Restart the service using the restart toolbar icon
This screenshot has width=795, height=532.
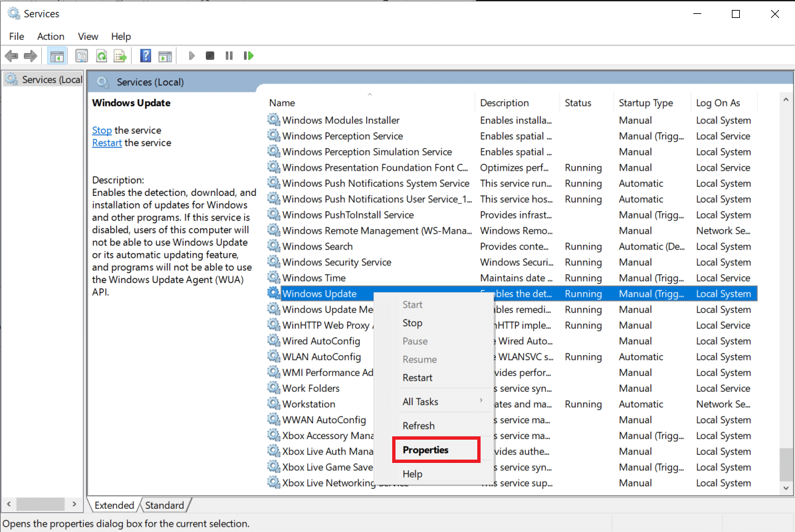point(248,55)
